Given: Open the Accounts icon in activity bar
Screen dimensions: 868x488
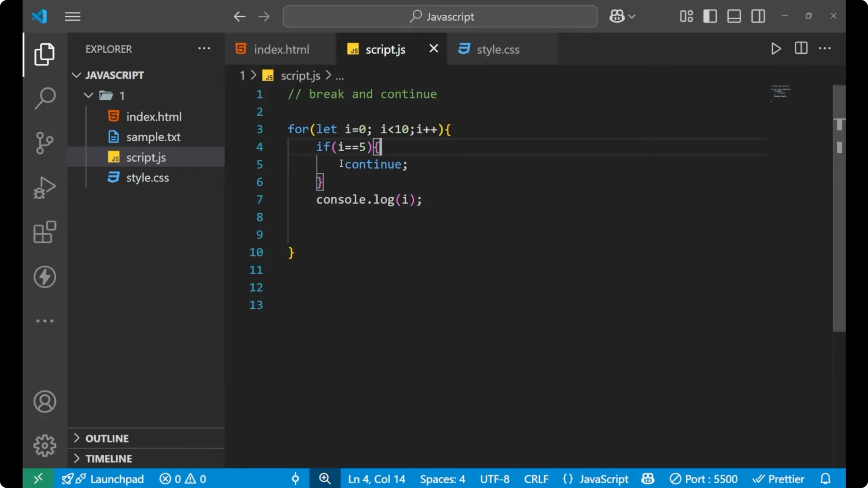Looking at the screenshot, I should pyautogui.click(x=44, y=402).
